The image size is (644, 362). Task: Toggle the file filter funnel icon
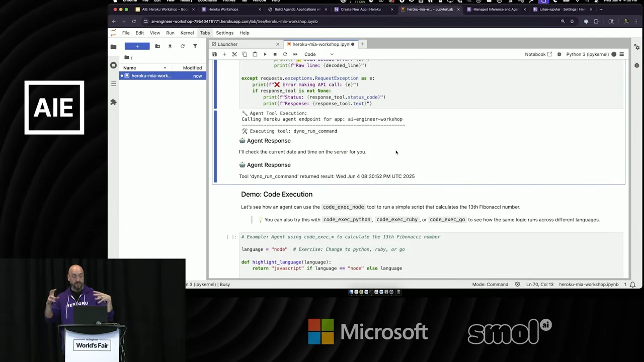195,46
